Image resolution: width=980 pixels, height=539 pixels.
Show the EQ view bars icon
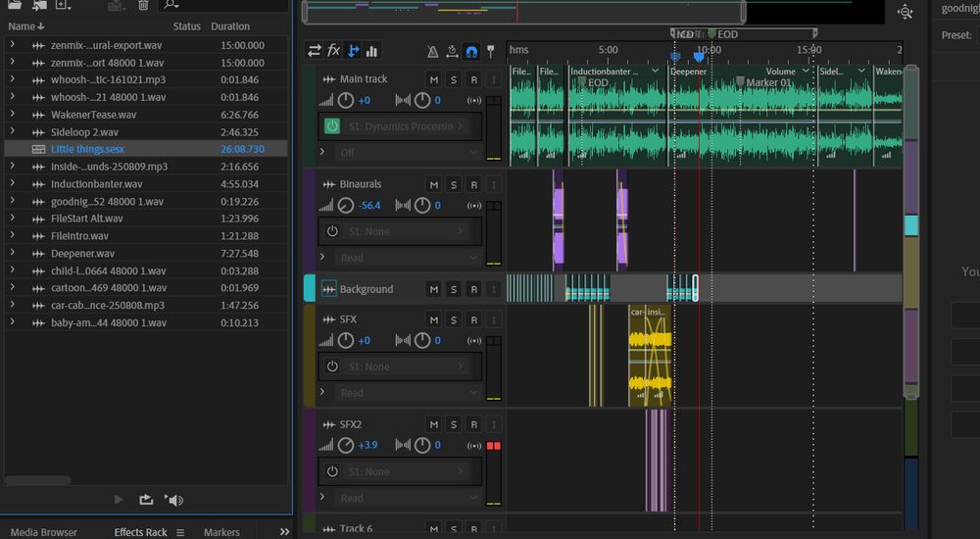tap(372, 51)
